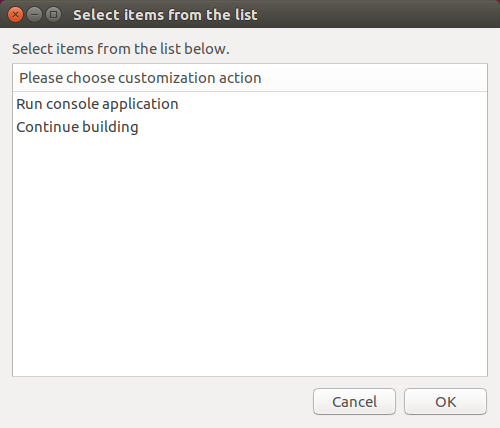This screenshot has height=428, width=500.
Task: Maximize the dialog using the square icon
Action: pyautogui.click(x=53, y=15)
